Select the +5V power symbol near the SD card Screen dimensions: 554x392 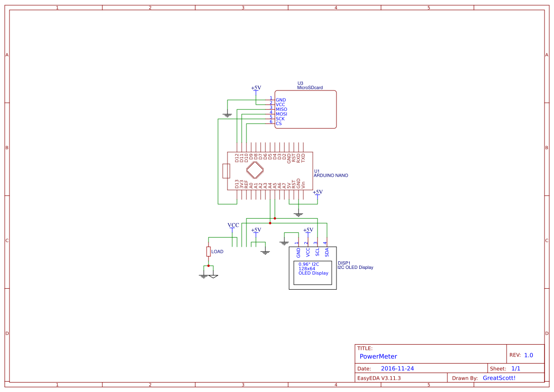(x=255, y=88)
